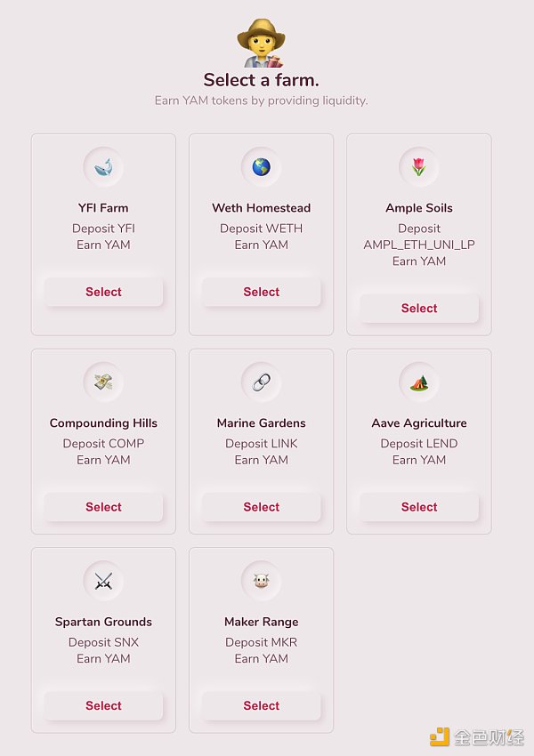534x756 pixels.
Task: Click the globe icon for Weth Homestead
Action: coord(261,166)
